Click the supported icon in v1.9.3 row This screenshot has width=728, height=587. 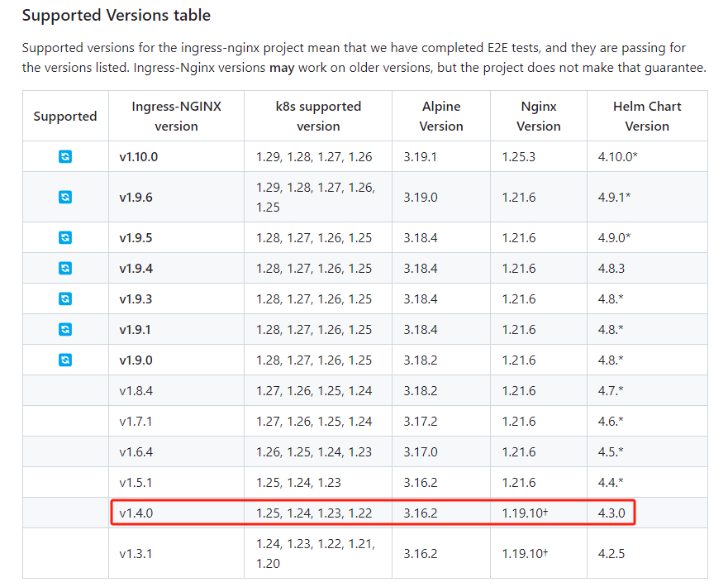pyautogui.click(x=65, y=298)
